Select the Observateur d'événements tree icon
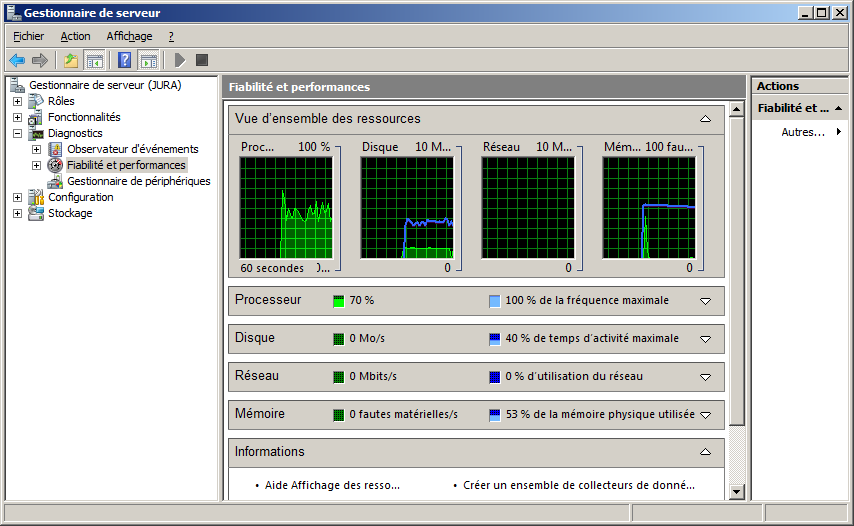Image resolution: width=854 pixels, height=526 pixels. pos(56,149)
